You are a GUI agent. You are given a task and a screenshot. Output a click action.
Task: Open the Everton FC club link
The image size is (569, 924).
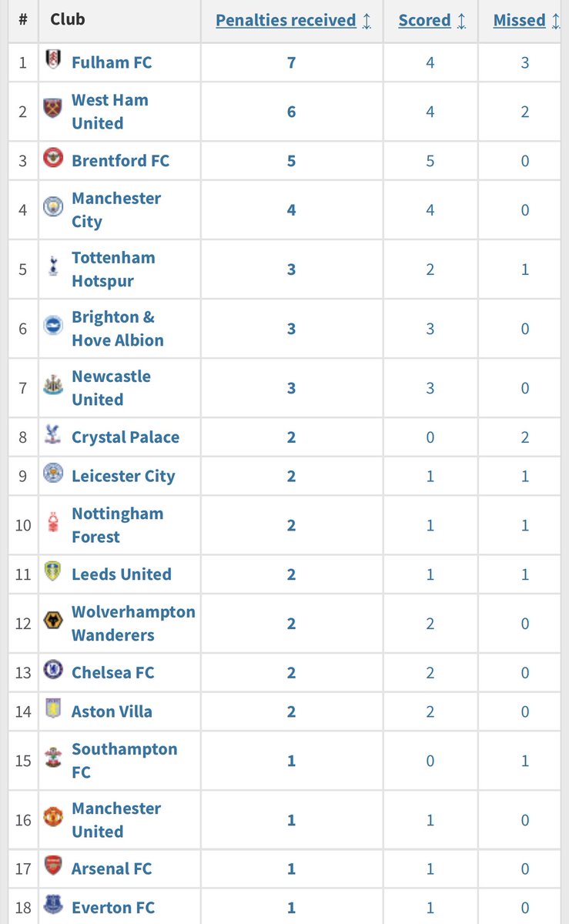pyautogui.click(x=113, y=907)
